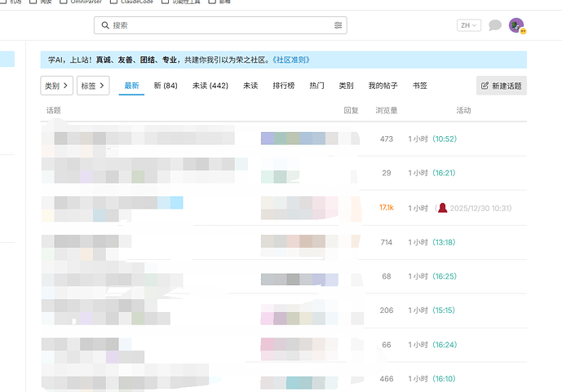Open the 未读 tab without count
Image resolution: width=562 pixels, height=392 pixels.
click(x=250, y=86)
